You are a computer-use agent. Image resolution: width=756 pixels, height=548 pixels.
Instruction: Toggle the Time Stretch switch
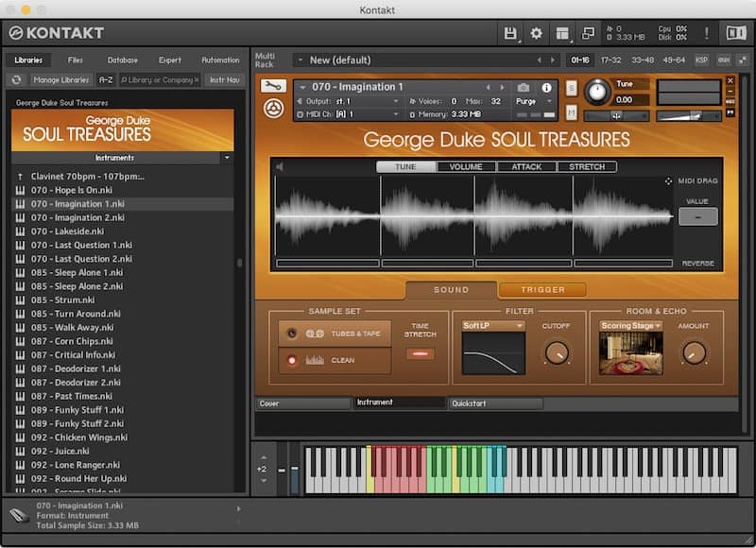[x=420, y=353]
